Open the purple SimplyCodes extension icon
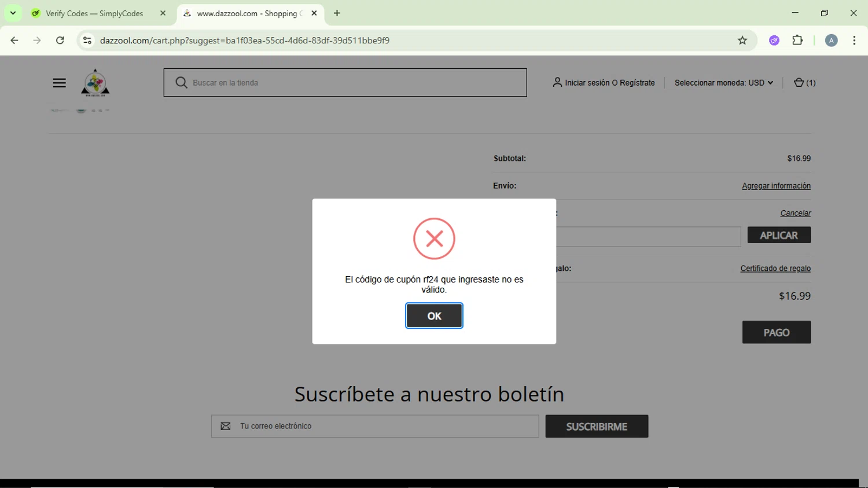 click(774, 41)
